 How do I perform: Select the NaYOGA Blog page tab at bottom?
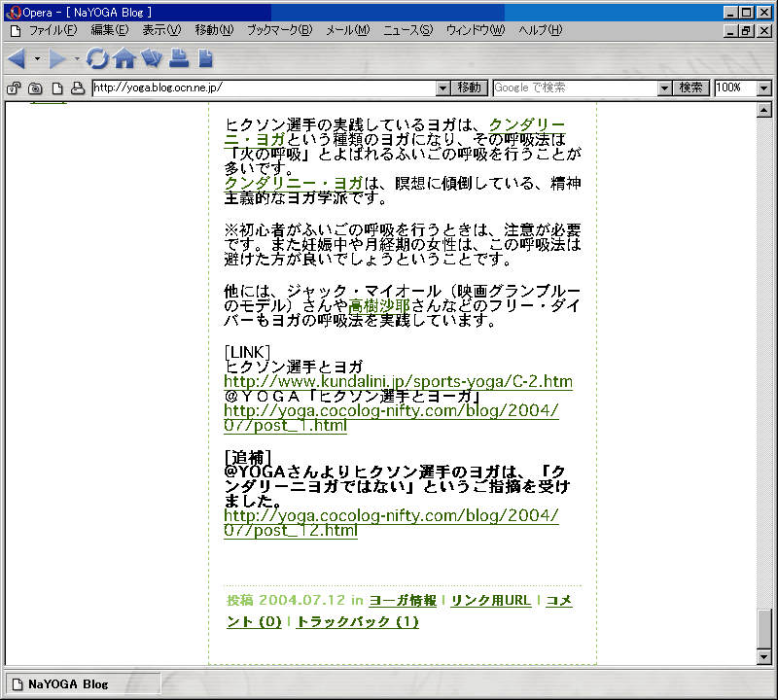click(83, 684)
